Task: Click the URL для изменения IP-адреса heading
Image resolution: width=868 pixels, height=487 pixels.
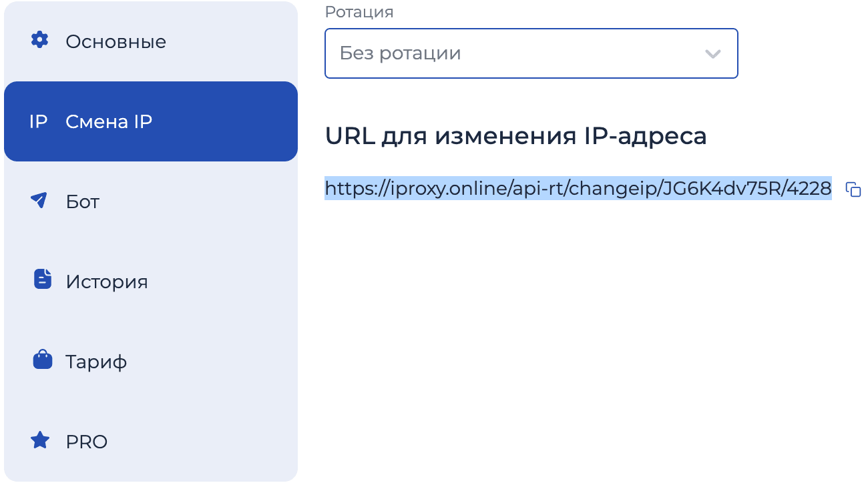Action: tap(515, 136)
